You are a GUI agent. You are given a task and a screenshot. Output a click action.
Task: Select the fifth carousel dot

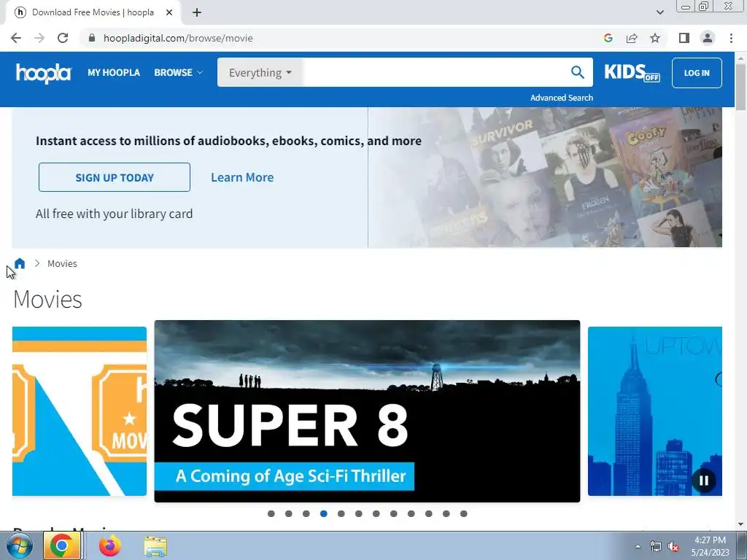(341, 513)
